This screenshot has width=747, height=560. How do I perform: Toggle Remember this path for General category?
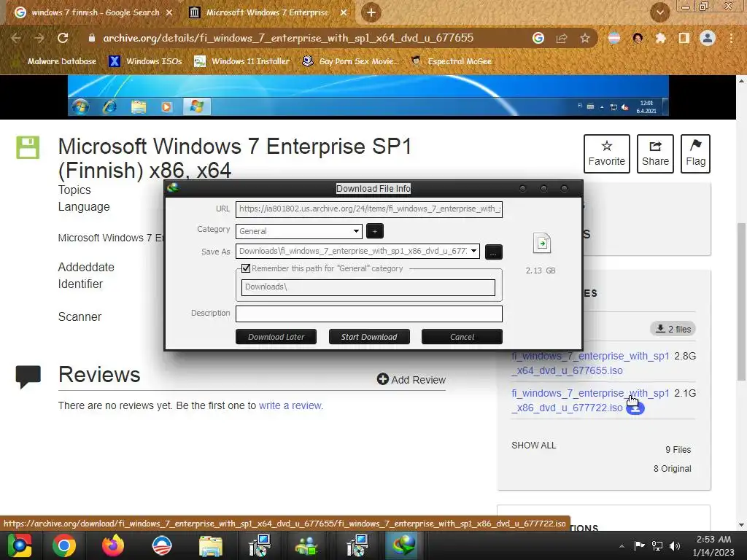tap(246, 268)
